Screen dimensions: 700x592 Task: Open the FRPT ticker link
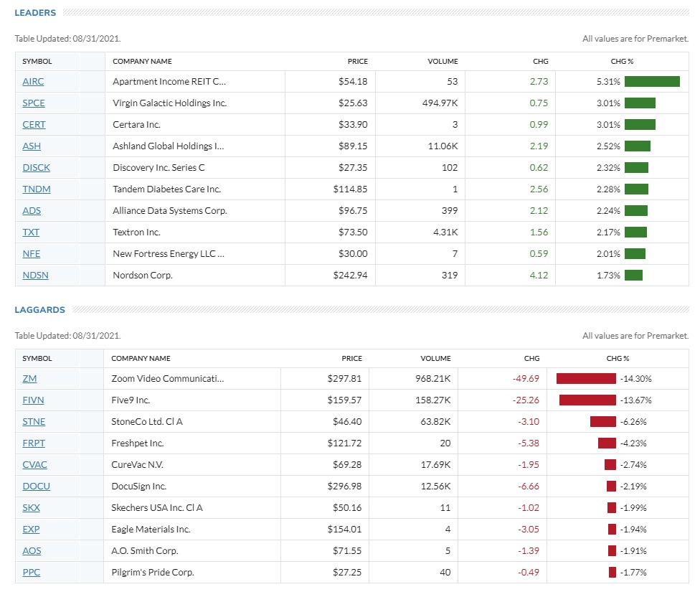34,443
